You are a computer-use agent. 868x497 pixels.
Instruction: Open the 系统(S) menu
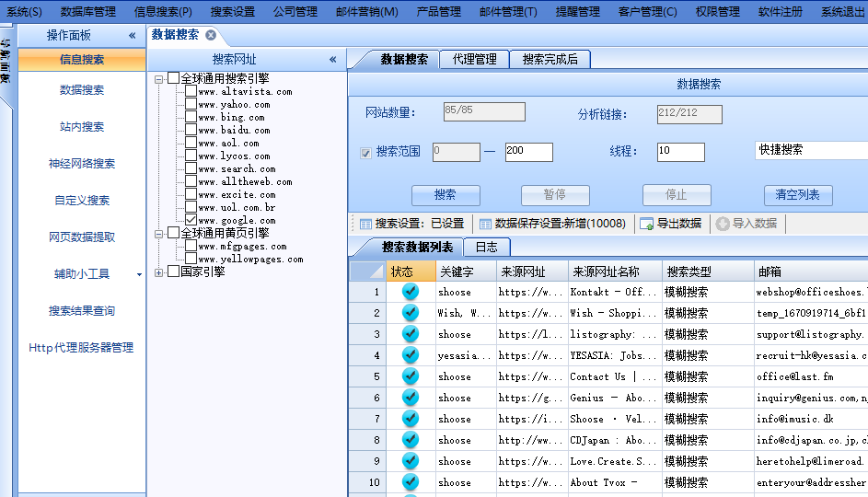point(24,12)
